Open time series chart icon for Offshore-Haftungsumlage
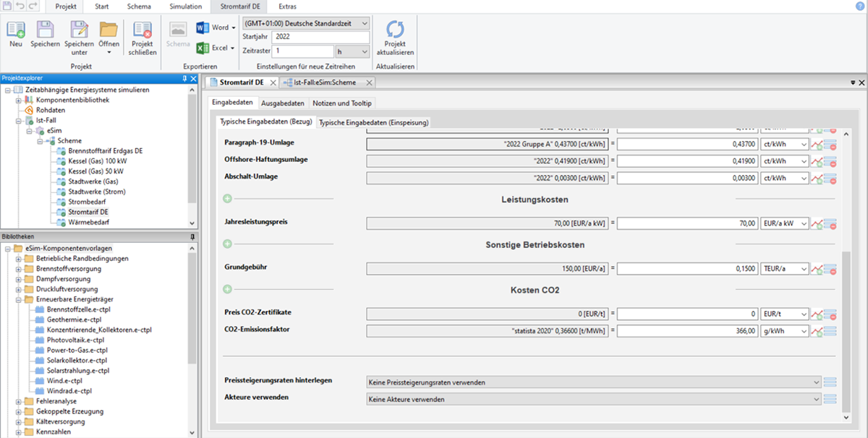Screen dimensions: 868x438 point(817,162)
